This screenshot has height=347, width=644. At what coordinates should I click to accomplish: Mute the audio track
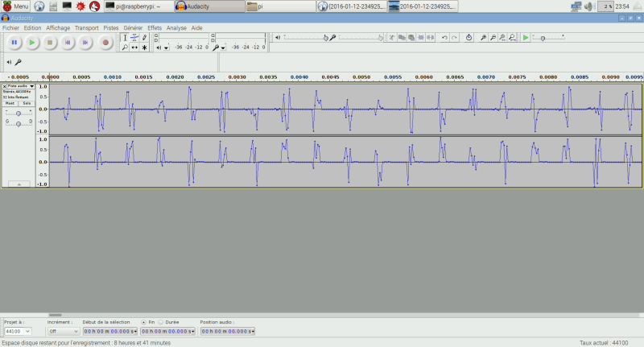(x=10, y=103)
